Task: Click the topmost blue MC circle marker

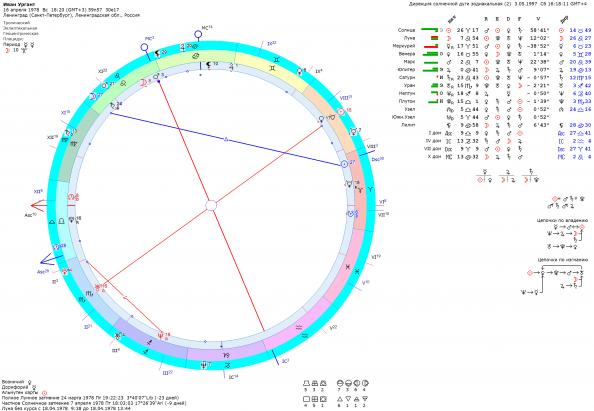Action: (x=198, y=35)
